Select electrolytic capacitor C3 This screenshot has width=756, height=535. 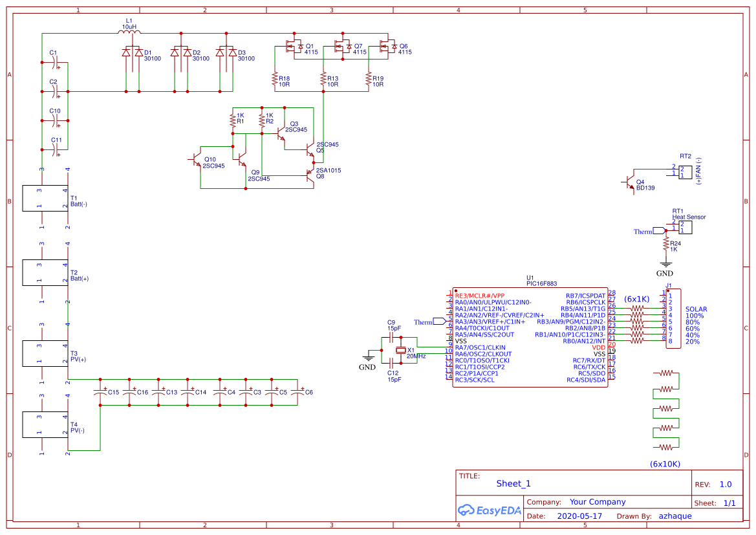[246, 392]
